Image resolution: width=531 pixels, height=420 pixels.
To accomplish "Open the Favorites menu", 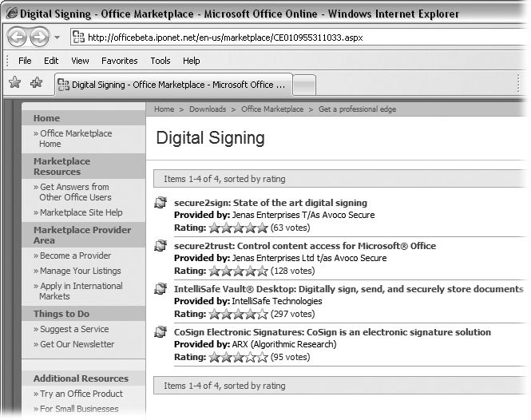I will (119, 61).
